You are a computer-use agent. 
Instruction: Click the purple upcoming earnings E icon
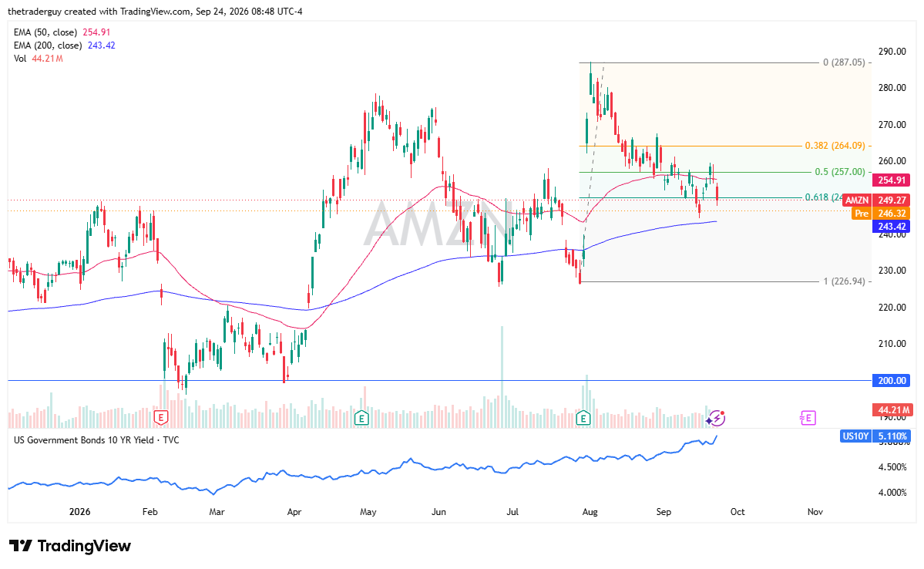[x=808, y=418]
